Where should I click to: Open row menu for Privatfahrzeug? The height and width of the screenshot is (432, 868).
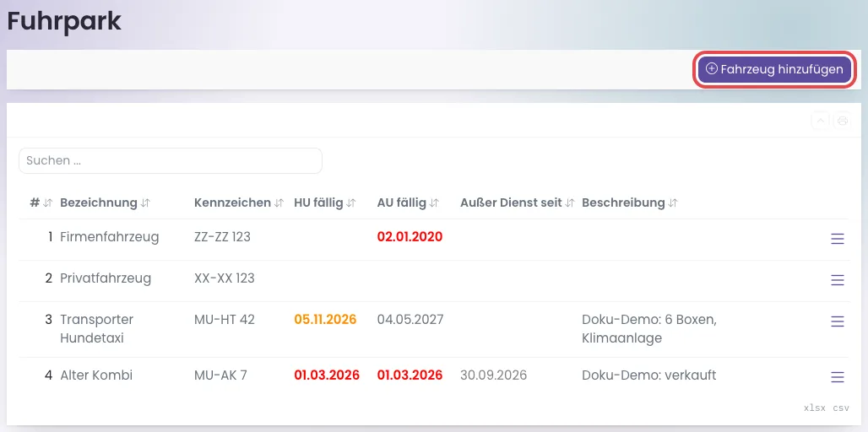(x=838, y=280)
